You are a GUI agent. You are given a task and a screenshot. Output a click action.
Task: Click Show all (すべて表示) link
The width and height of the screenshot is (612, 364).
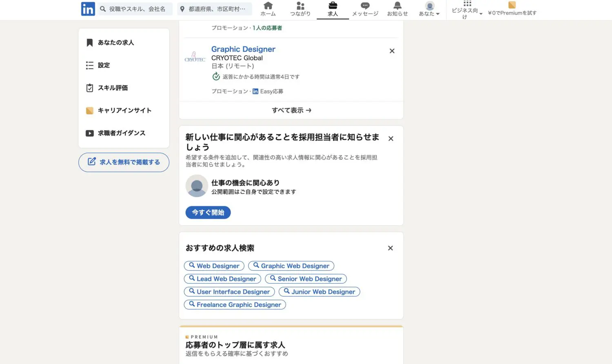[291, 110]
